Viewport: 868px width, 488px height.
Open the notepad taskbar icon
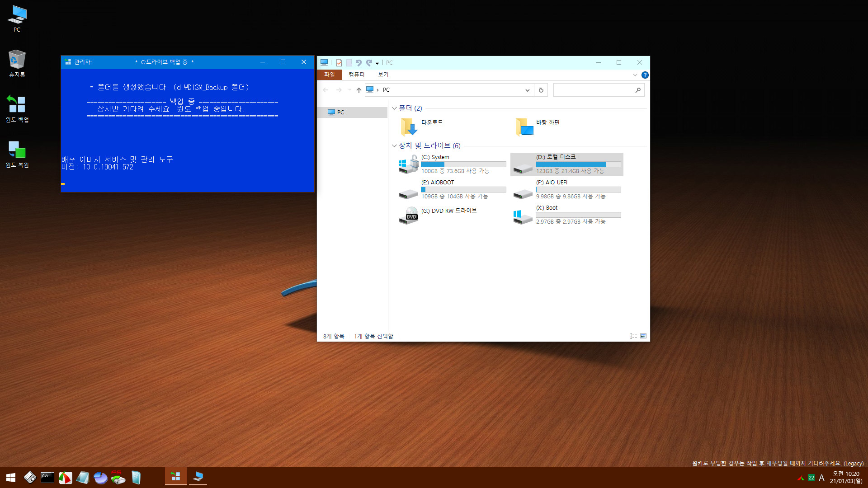(83, 478)
